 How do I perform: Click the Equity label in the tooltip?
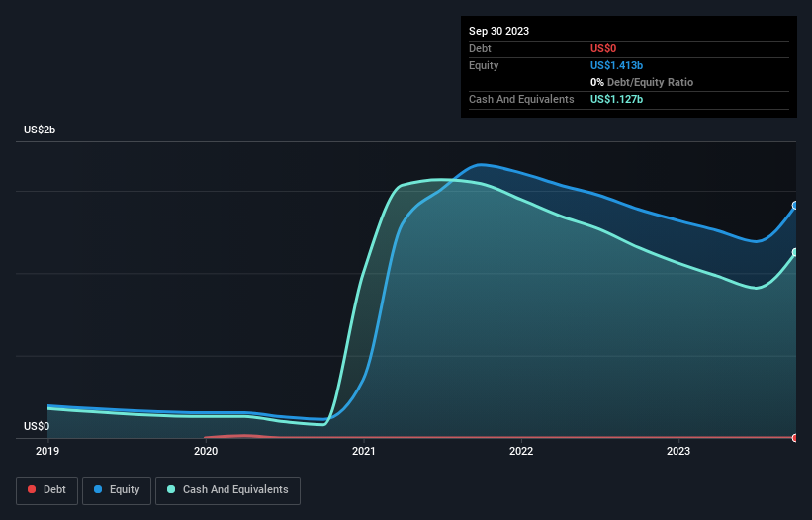coord(484,65)
